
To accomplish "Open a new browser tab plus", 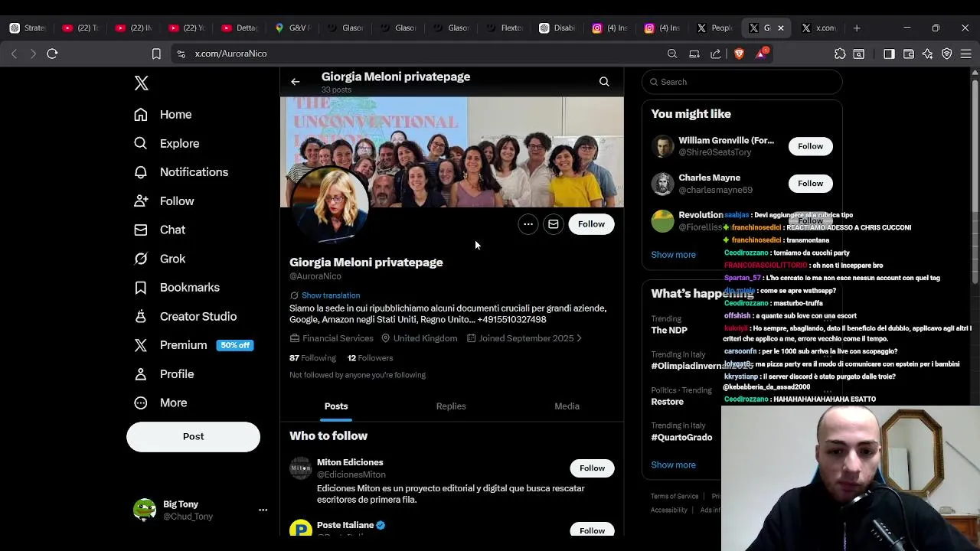I will 857,28.
